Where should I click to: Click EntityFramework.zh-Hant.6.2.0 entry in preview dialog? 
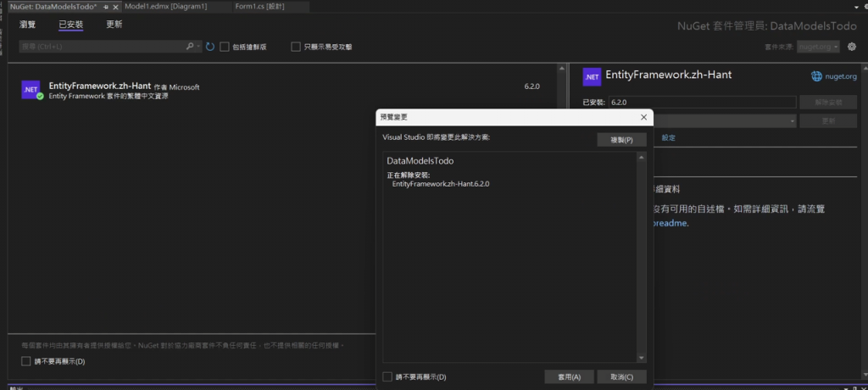[441, 183]
